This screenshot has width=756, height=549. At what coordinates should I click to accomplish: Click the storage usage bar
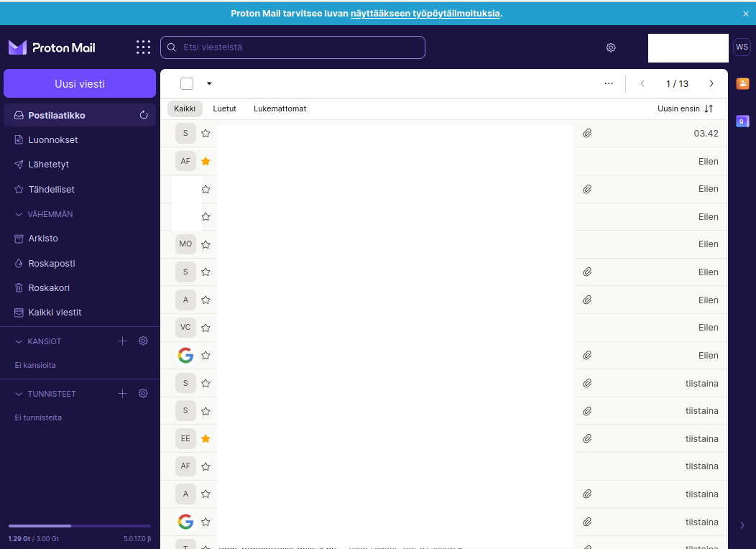point(79,526)
